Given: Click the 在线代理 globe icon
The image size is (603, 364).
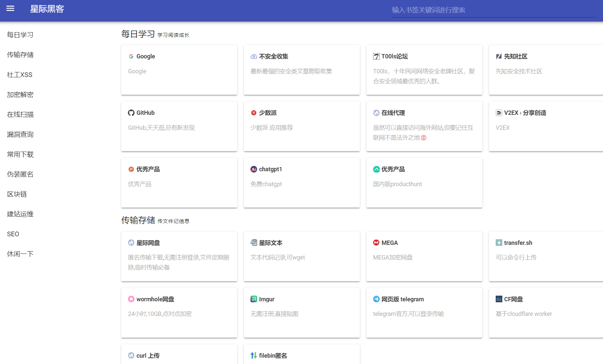Looking at the screenshot, I should pos(376,113).
